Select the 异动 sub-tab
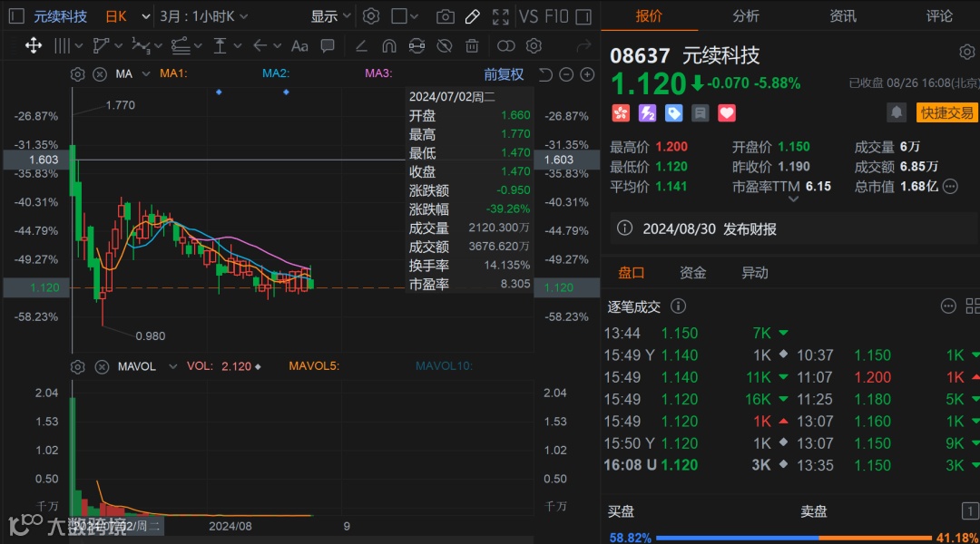 754,273
